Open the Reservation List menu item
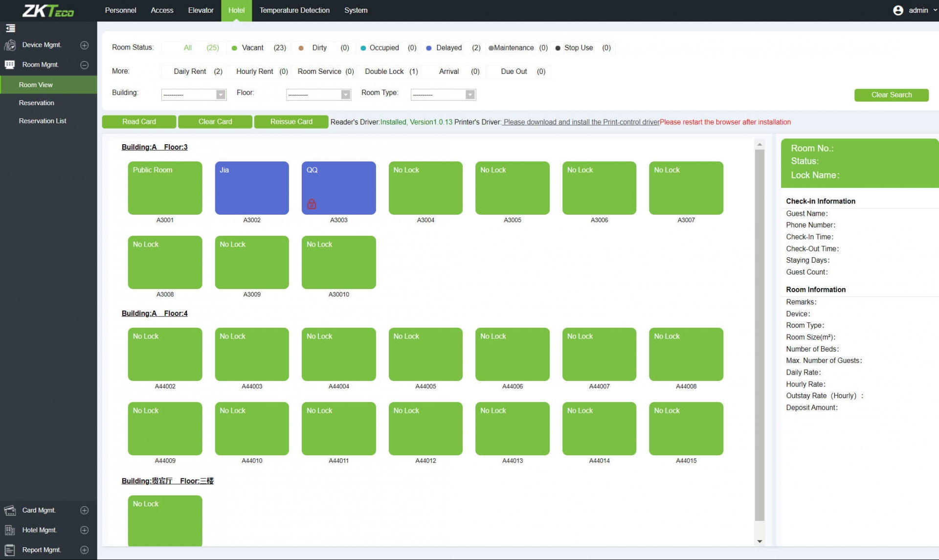Viewport: 939px width, 560px height. coord(43,121)
